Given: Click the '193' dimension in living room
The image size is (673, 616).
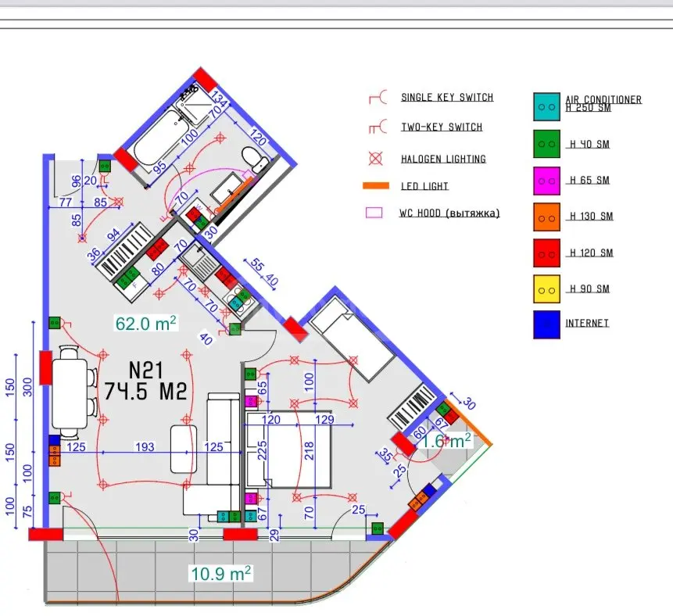Looking at the screenshot, I should [145, 447].
